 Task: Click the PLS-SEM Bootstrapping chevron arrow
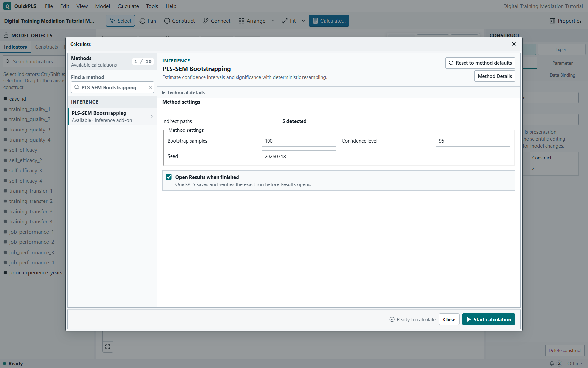point(152,116)
